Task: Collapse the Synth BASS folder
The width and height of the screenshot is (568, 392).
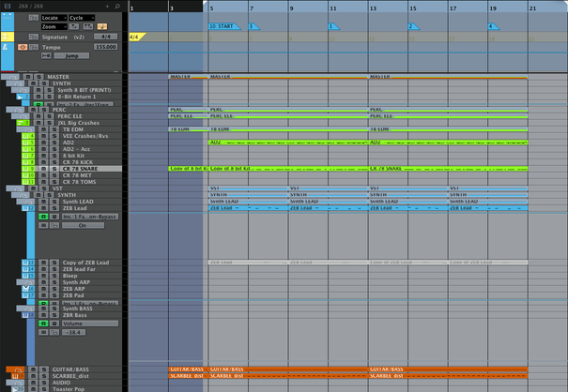Action: 26,309
